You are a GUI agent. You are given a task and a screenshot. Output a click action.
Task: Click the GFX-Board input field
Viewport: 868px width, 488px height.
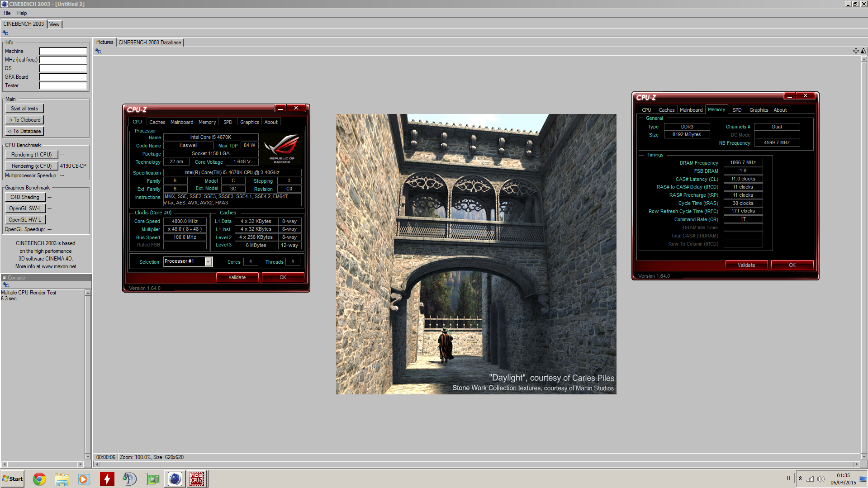click(x=63, y=77)
